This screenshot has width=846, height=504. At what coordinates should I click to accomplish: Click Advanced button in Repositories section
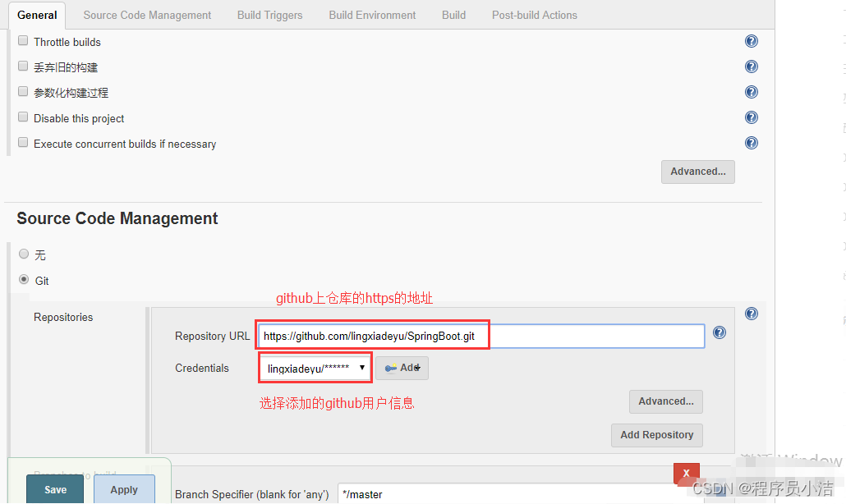pyautogui.click(x=666, y=401)
